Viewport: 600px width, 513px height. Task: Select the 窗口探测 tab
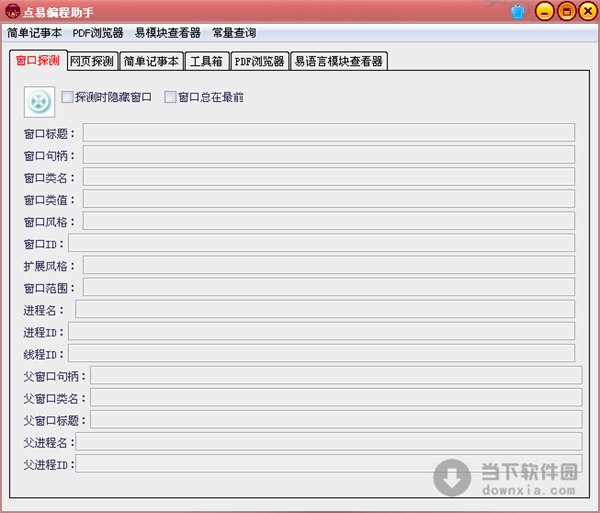click(x=38, y=60)
